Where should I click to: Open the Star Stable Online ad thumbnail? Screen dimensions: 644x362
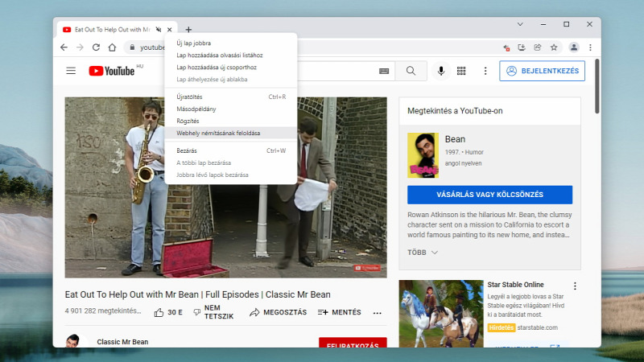440,314
